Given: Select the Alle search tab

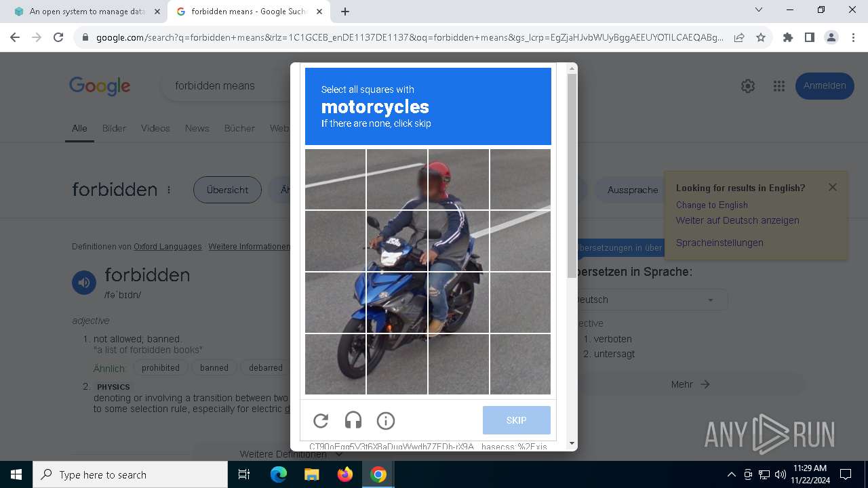Looking at the screenshot, I should pyautogui.click(x=79, y=128).
